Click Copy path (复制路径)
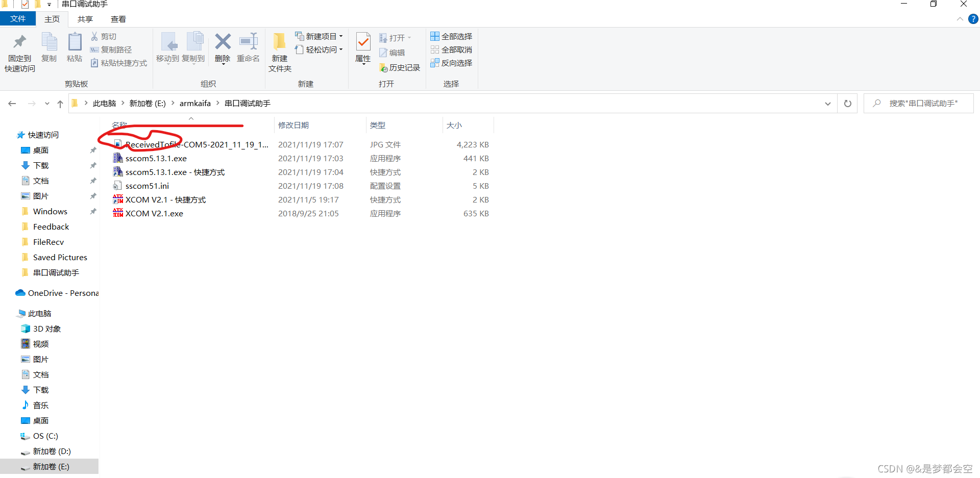The width and height of the screenshot is (980, 478). tap(111, 49)
